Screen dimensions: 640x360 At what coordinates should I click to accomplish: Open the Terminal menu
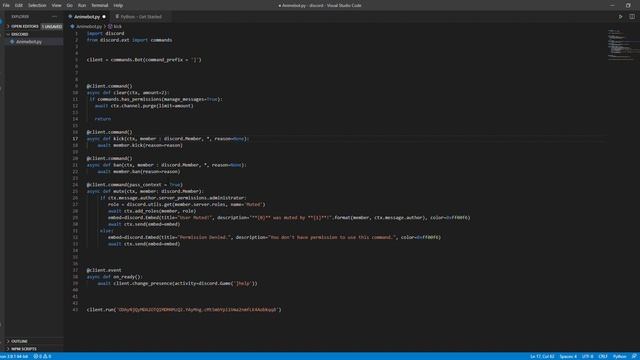point(100,5)
